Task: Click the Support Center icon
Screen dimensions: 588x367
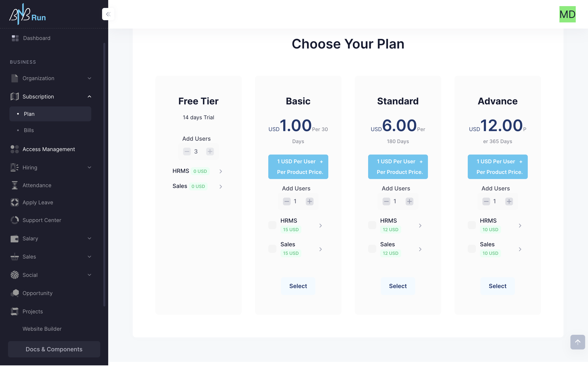Action: pos(15,220)
